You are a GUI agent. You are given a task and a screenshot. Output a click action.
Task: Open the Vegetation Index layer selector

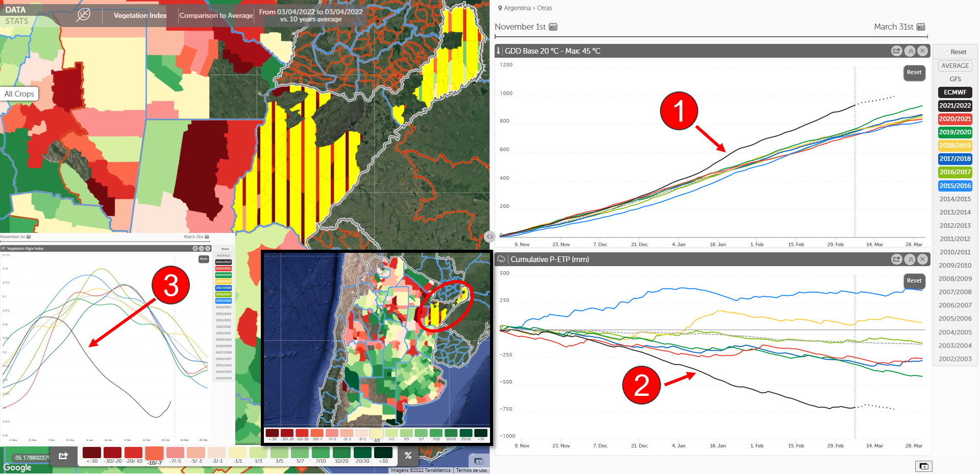point(140,15)
